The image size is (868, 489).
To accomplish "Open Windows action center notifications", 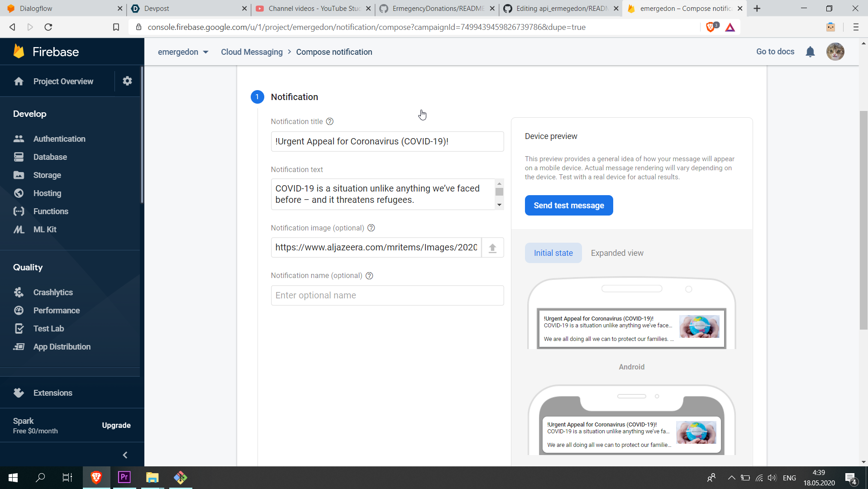I will (850, 478).
